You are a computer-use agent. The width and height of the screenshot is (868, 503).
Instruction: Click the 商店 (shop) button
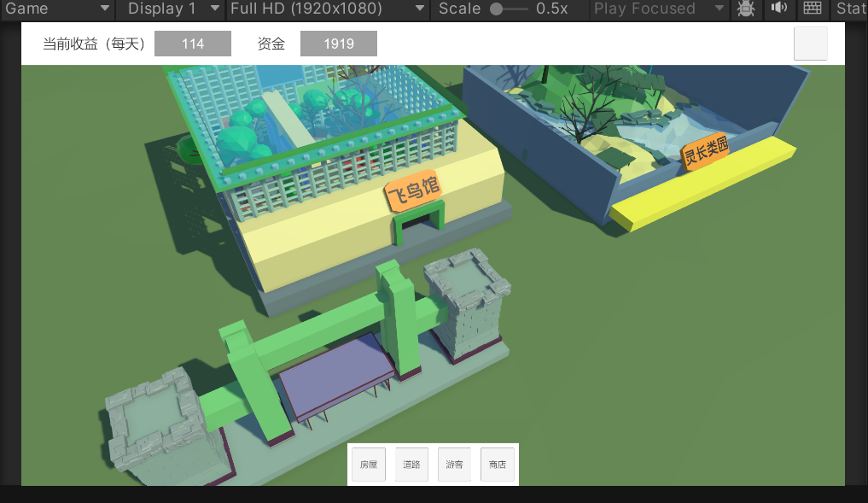(x=497, y=465)
